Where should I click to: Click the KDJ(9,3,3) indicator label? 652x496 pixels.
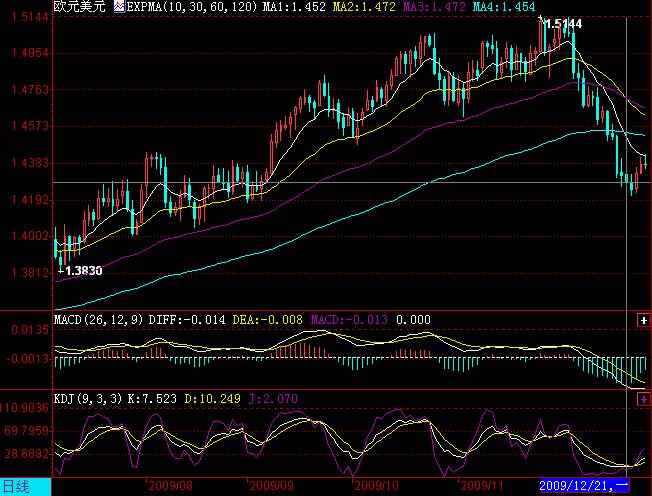[x=88, y=399]
